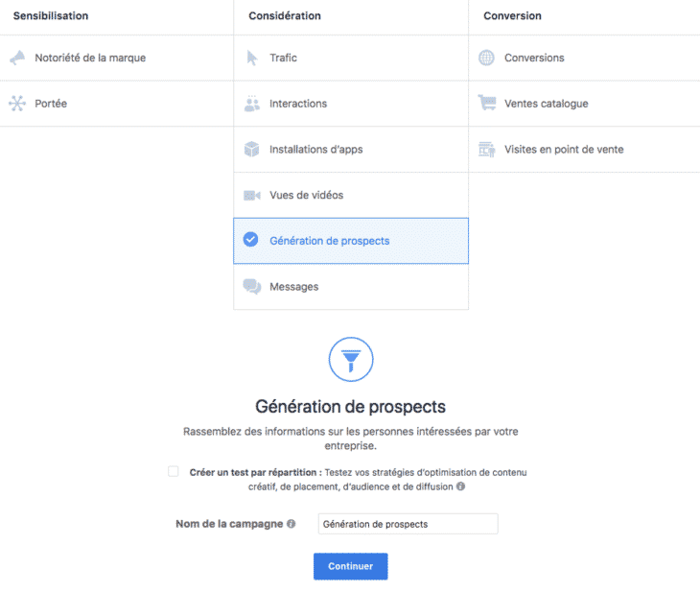700x616 pixels.
Task: Click info icon next to Nom de la campagne
Action: 292,524
